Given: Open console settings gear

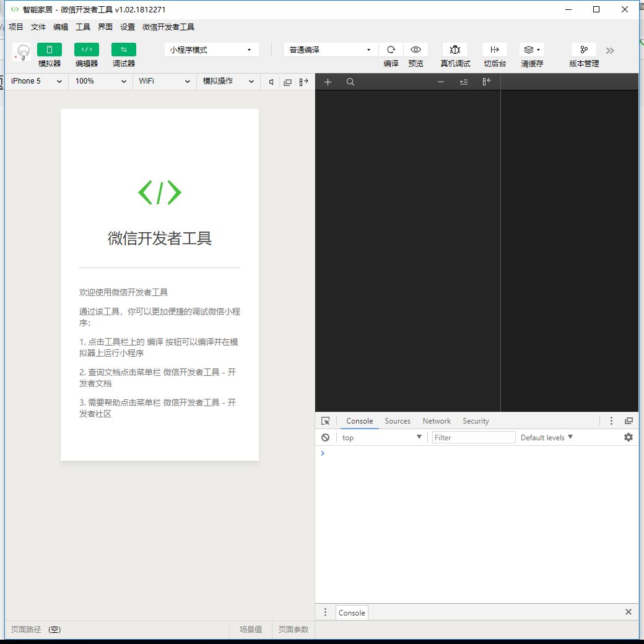Looking at the screenshot, I should (629, 437).
